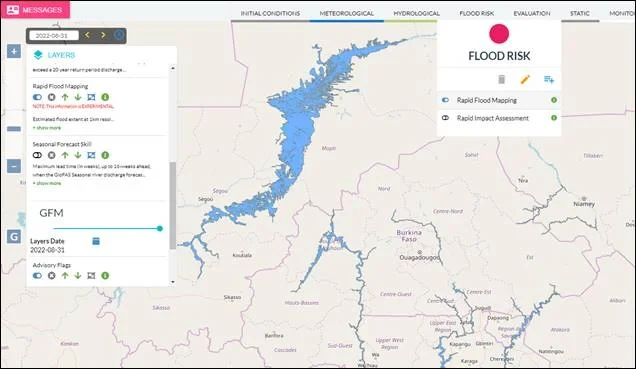
Task: Open the Messages panel icon
Action: coord(13,10)
